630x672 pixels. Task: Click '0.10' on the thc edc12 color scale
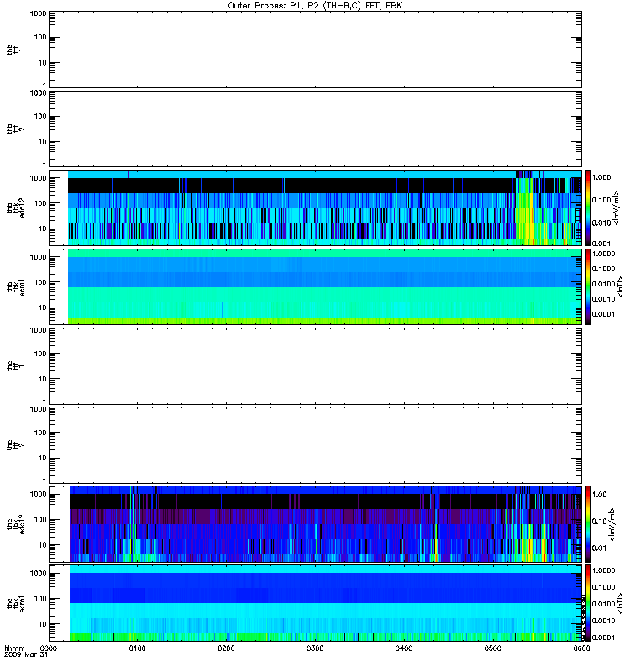click(599, 522)
